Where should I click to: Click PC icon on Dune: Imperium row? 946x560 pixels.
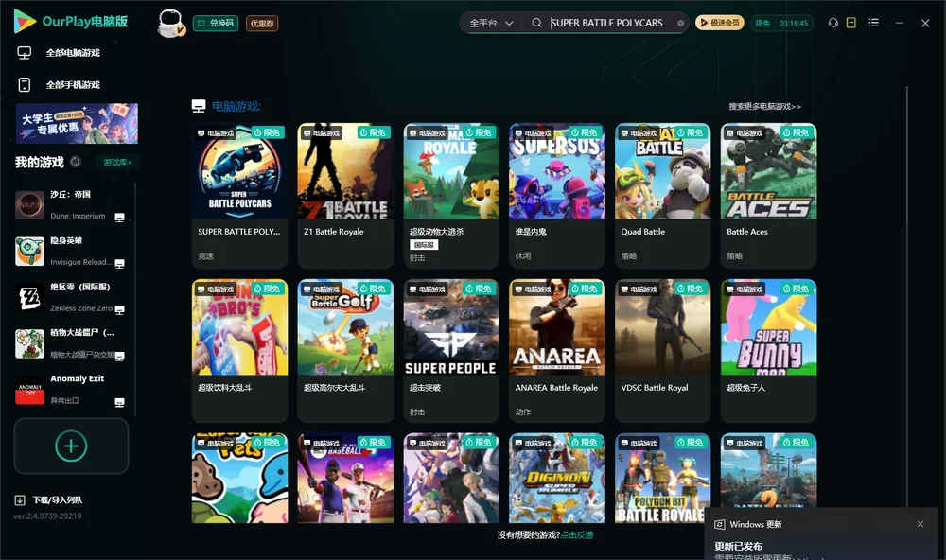click(119, 218)
